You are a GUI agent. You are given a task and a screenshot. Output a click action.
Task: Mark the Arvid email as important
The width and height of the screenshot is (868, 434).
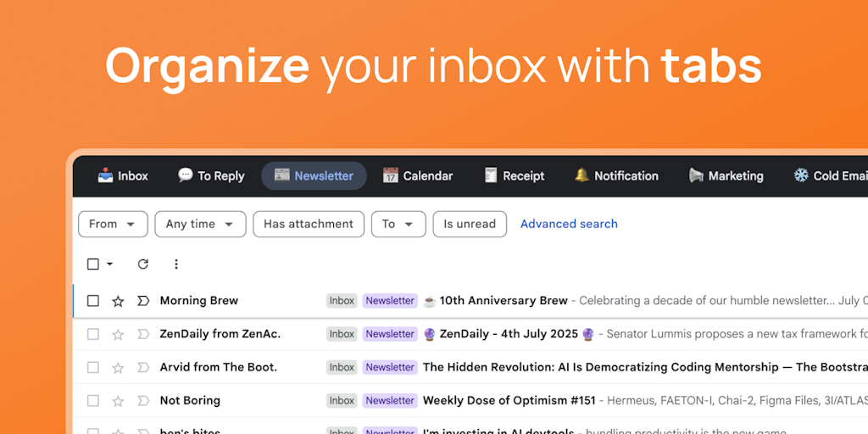[x=142, y=368]
